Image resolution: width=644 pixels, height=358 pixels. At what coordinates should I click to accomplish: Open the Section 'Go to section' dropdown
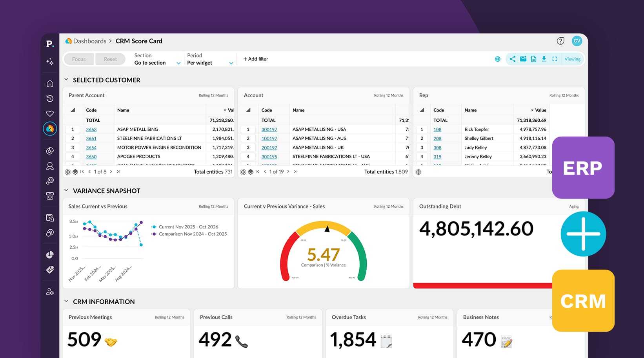click(157, 59)
